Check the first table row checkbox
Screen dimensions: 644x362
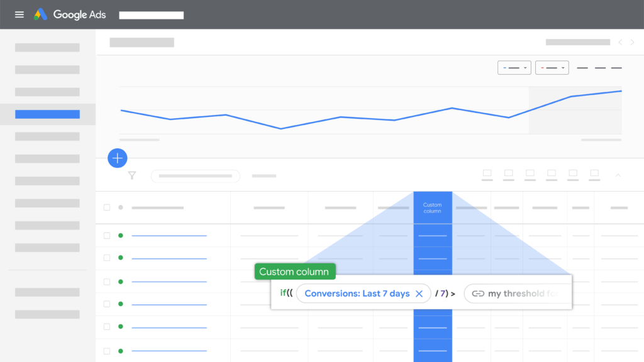[106, 236]
